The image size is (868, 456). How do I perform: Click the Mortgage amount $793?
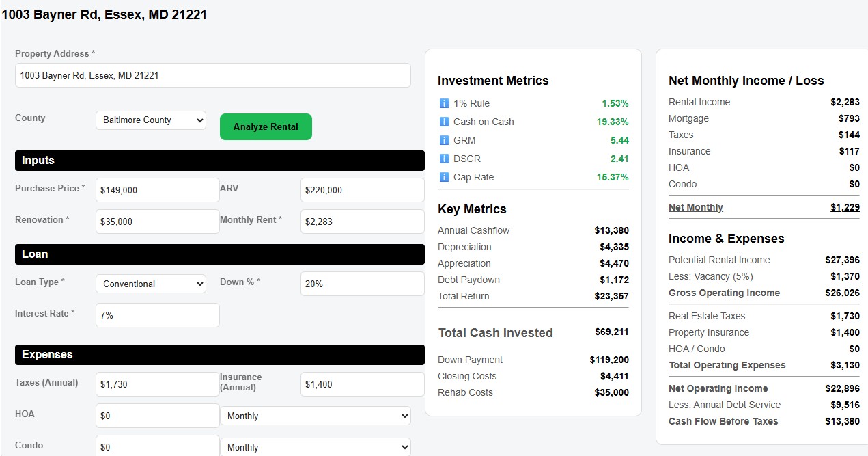pos(849,118)
